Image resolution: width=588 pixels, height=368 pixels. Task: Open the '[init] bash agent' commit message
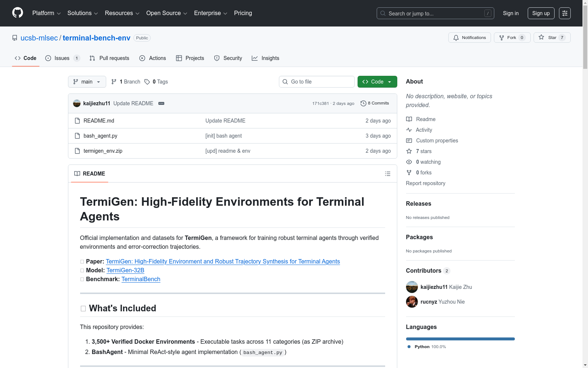[x=223, y=136]
